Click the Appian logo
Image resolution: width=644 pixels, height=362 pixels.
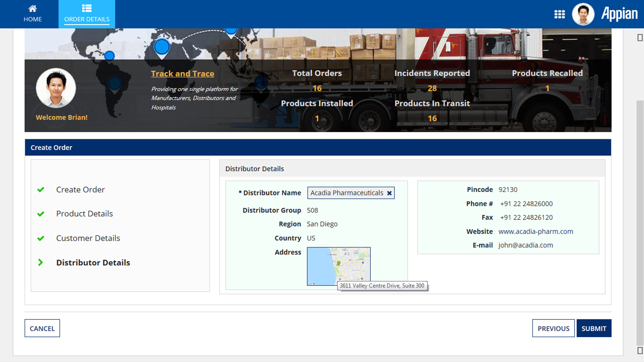coord(620,14)
